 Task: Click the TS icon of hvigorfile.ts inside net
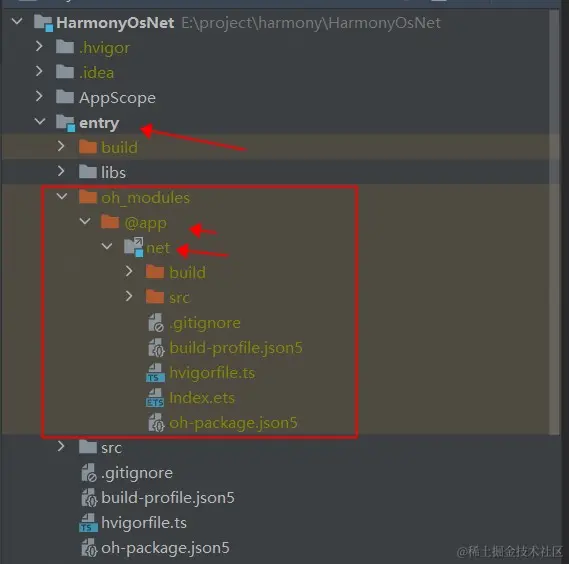155,373
